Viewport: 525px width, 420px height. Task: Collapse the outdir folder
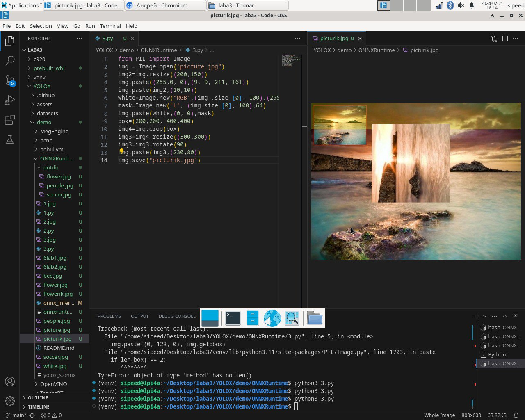point(51,167)
